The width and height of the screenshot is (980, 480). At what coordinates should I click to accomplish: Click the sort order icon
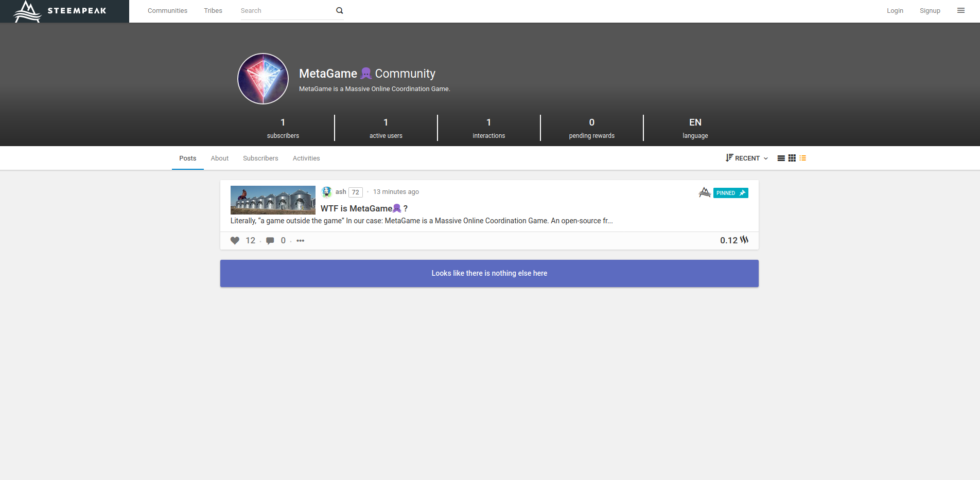coord(729,157)
